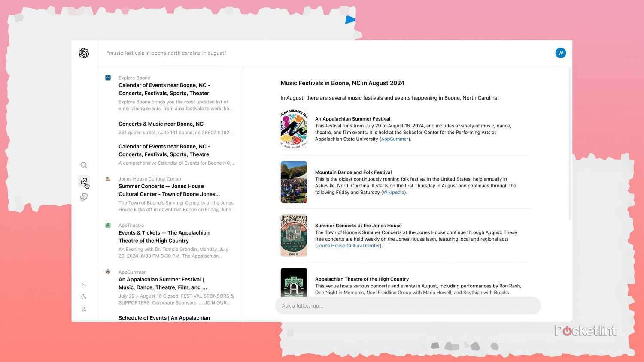Click 'Summer Concerts at the Jones House' title
The height and width of the screenshot is (362, 644).
click(x=358, y=226)
